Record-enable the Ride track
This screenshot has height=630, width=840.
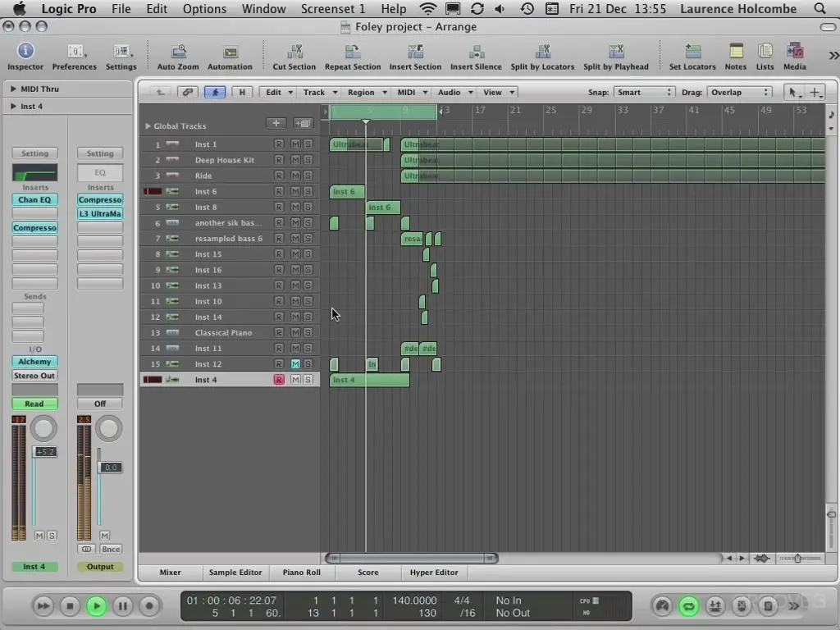coord(279,176)
